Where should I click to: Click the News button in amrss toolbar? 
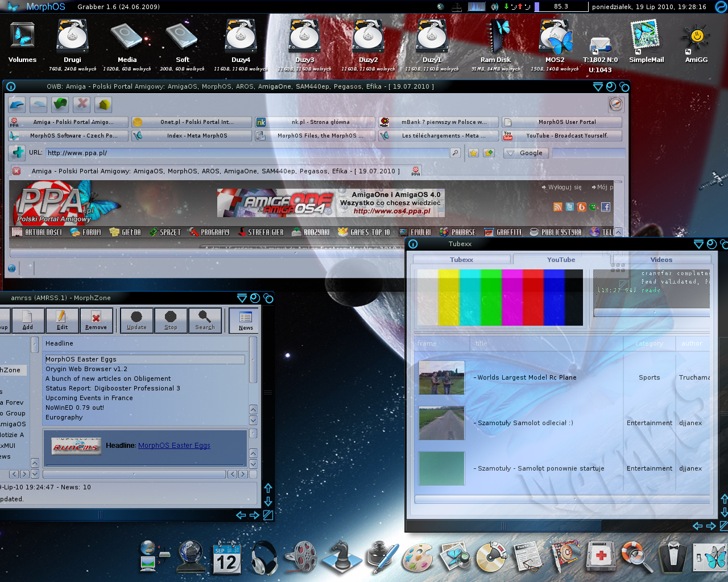click(x=246, y=320)
